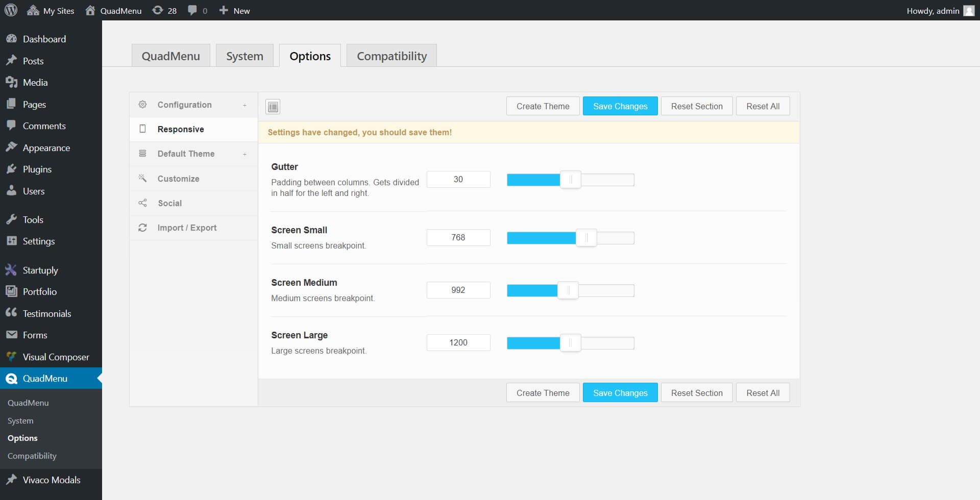Focus the Screen Medium field 992
Image resolution: width=980 pixels, height=500 pixels.
point(458,290)
